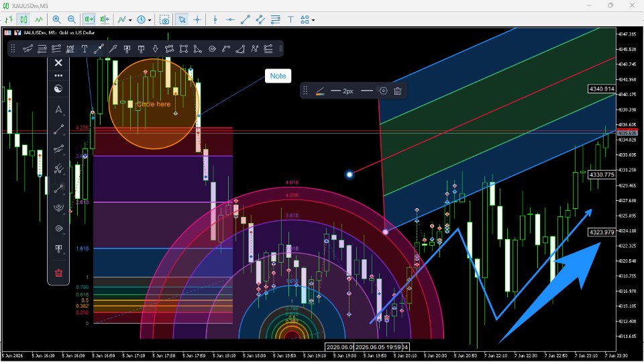Click the yin-yang icon in side panel
Screen dimensions: 644x362
[58, 89]
